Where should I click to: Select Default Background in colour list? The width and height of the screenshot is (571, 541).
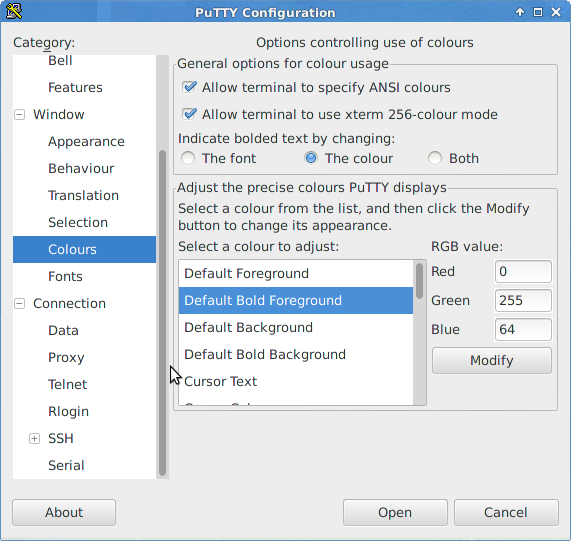coord(296,327)
